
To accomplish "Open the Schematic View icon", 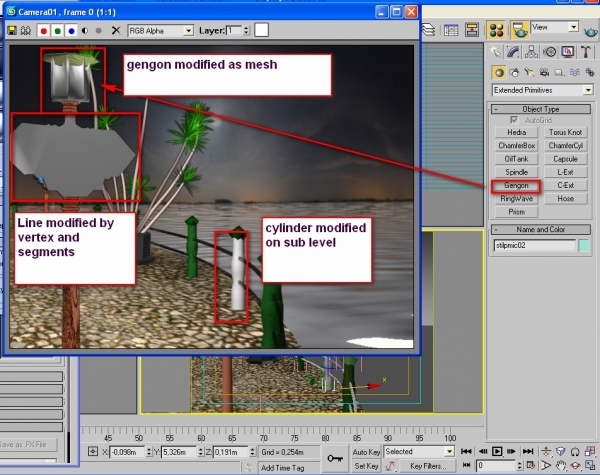I will pyautogui.click(x=472, y=30).
